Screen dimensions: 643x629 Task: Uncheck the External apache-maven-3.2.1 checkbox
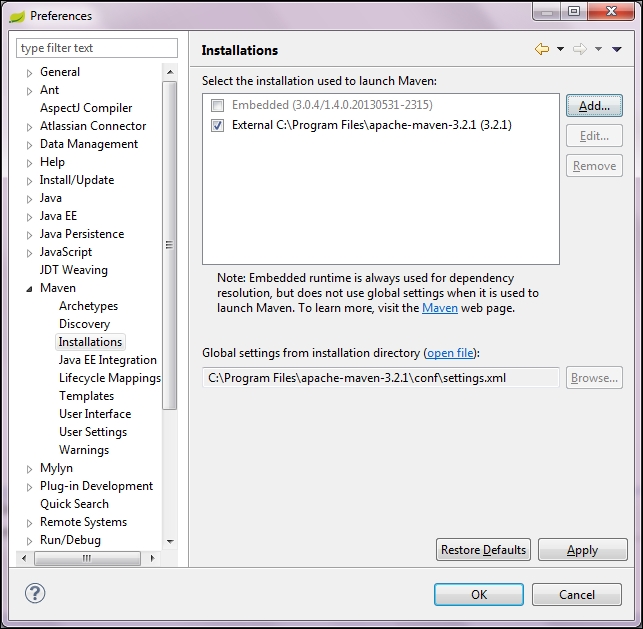point(217,125)
